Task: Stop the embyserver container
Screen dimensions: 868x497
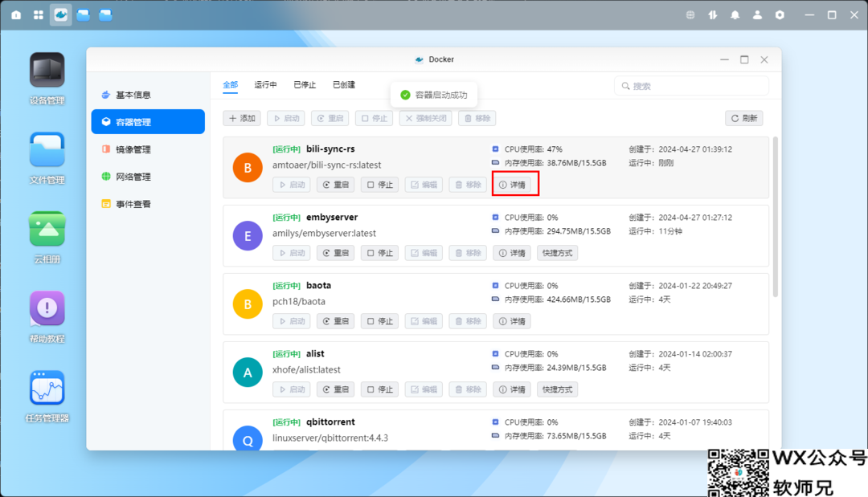Action: (x=379, y=253)
